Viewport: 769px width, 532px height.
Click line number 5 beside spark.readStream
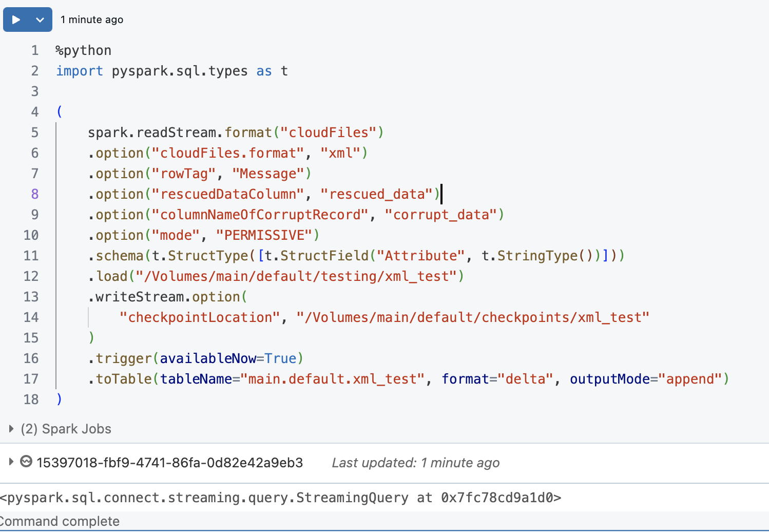pyautogui.click(x=34, y=132)
